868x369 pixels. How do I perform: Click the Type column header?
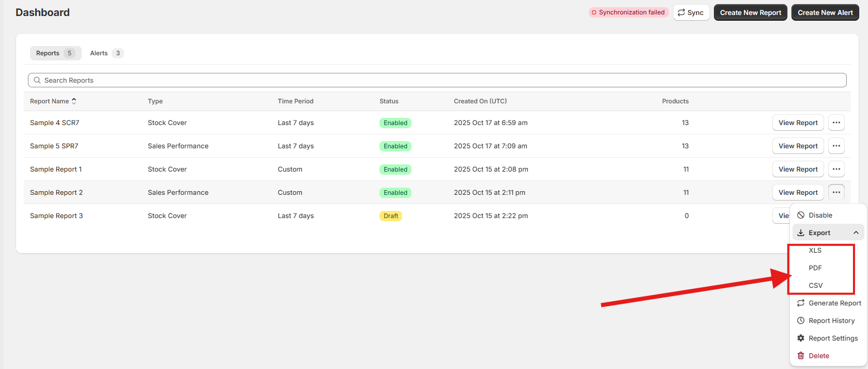pos(155,101)
